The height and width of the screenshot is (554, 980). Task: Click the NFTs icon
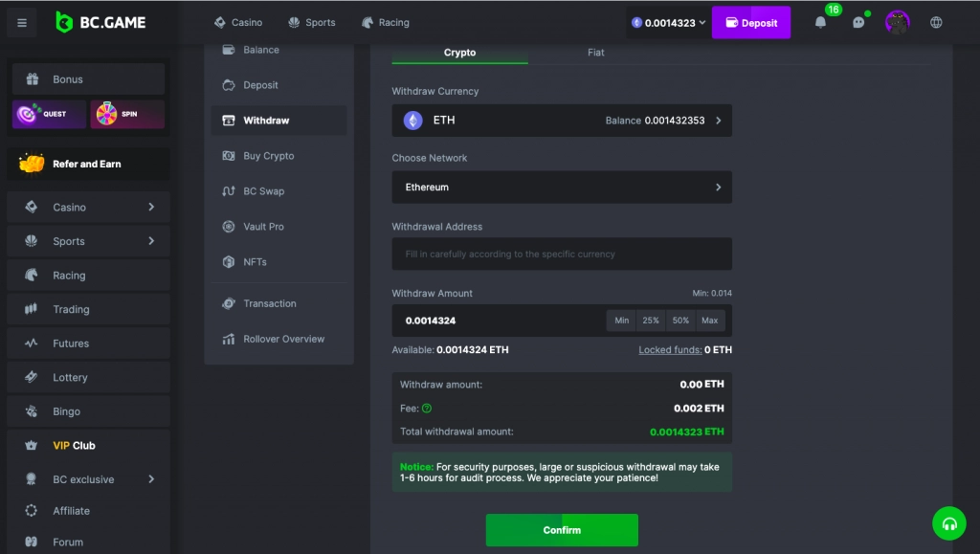tap(229, 262)
